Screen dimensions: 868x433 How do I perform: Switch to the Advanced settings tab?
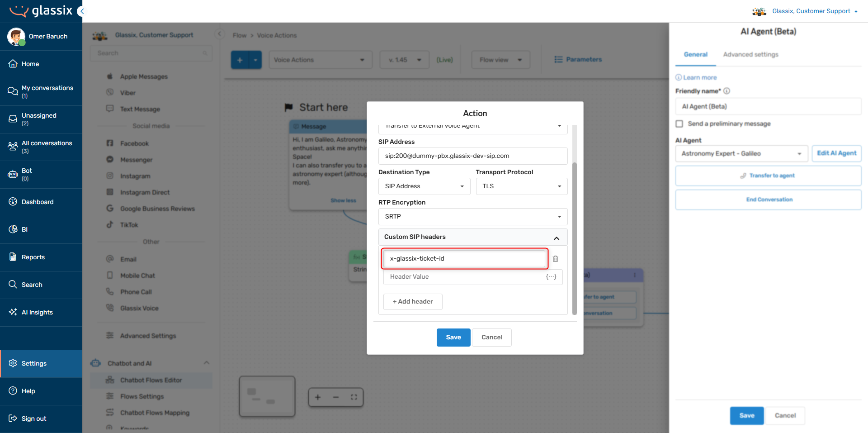pyautogui.click(x=750, y=55)
